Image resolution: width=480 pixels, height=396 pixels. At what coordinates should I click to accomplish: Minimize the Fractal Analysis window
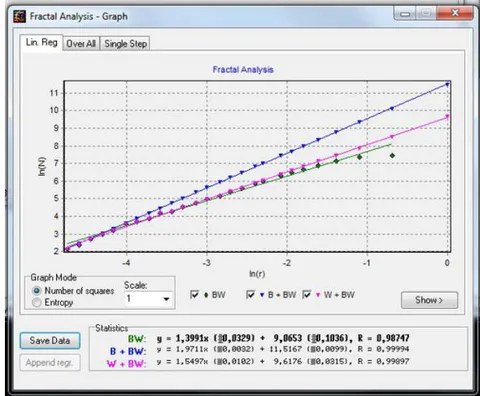pos(405,14)
